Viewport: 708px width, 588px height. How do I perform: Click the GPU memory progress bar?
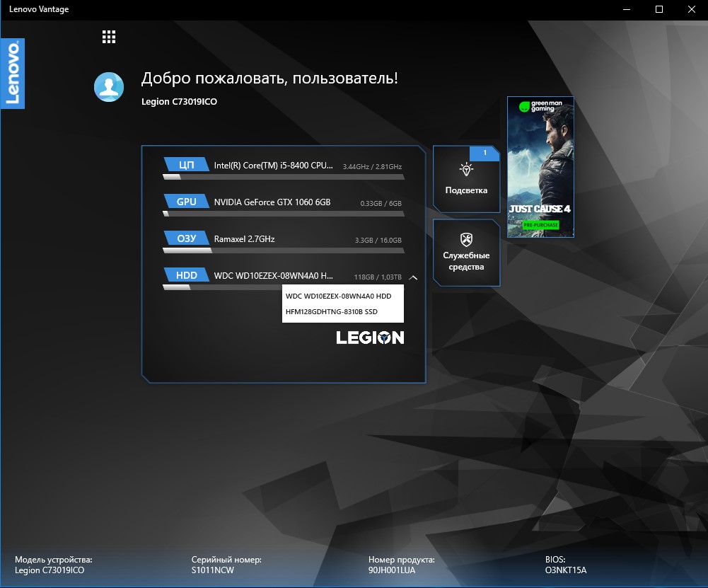[x=284, y=214]
